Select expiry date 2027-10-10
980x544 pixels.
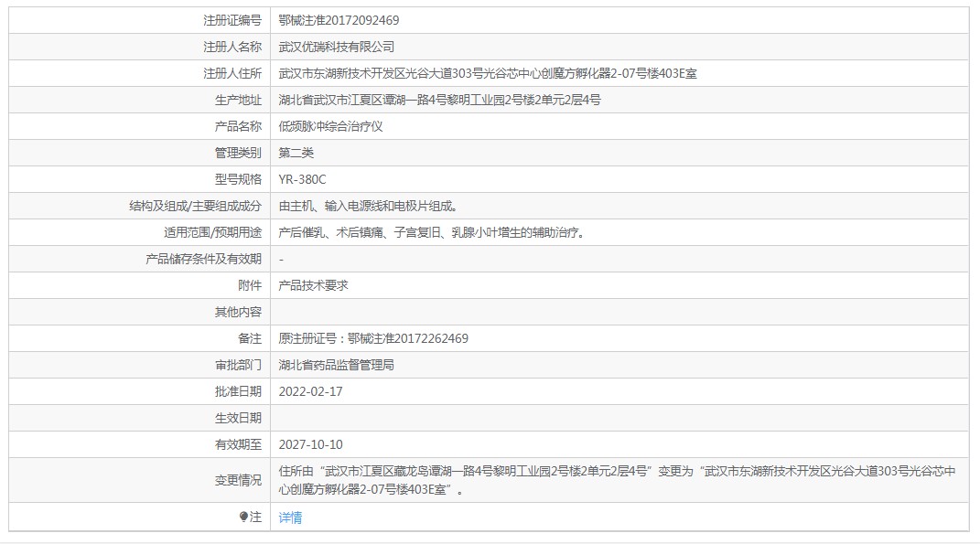pos(310,444)
